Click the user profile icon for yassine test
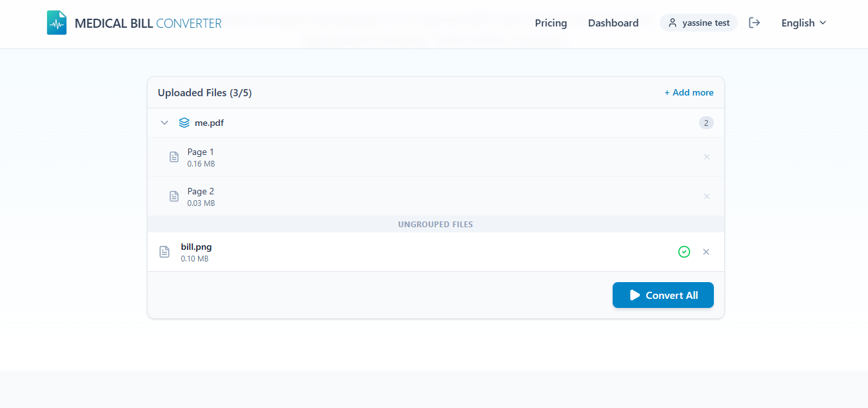868x408 pixels. pos(674,23)
